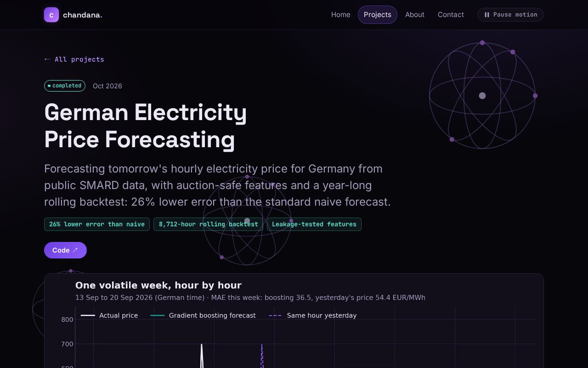The height and width of the screenshot is (368, 588).
Task: Click the 700 y-axis label
Action: [68, 344]
